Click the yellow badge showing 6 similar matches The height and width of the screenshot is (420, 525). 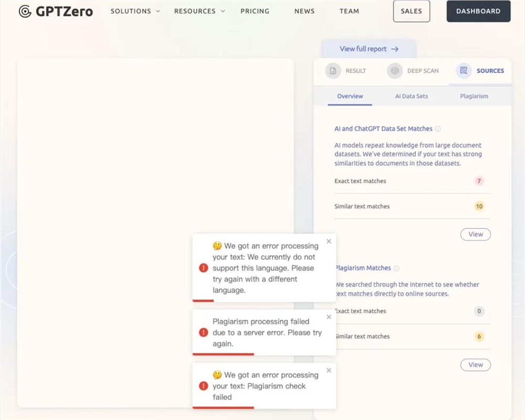[x=479, y=337]
